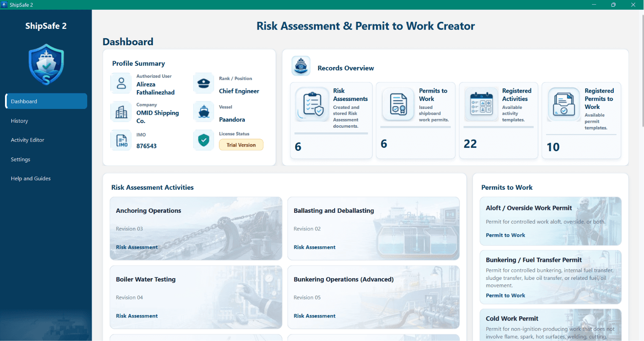Screen dimensions: 644x341
Task: Select the Bunkering Operations (Advanced) card
Action: tap(374, 297)
